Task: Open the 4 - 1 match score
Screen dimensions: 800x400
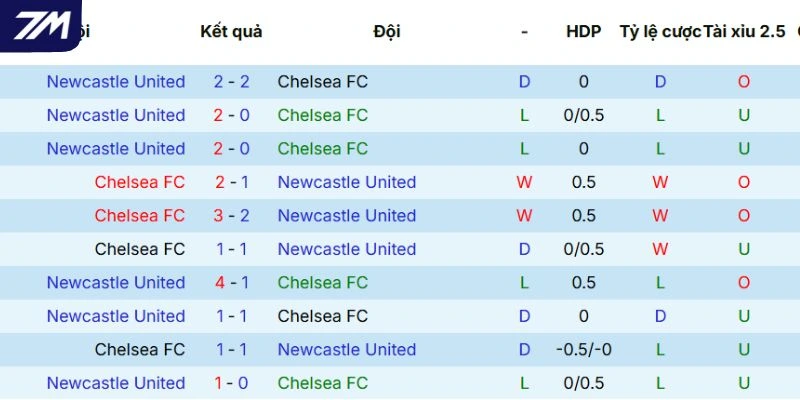Action: [x=232, y=283]
